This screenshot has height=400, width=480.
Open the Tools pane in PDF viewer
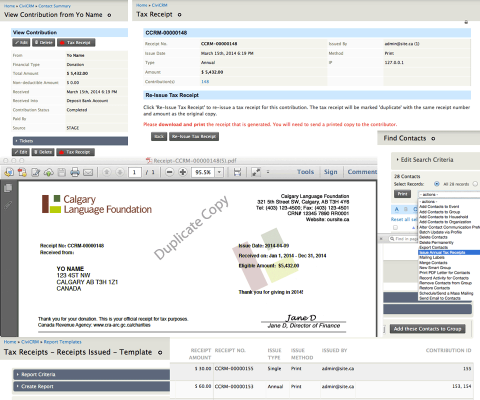305,172
